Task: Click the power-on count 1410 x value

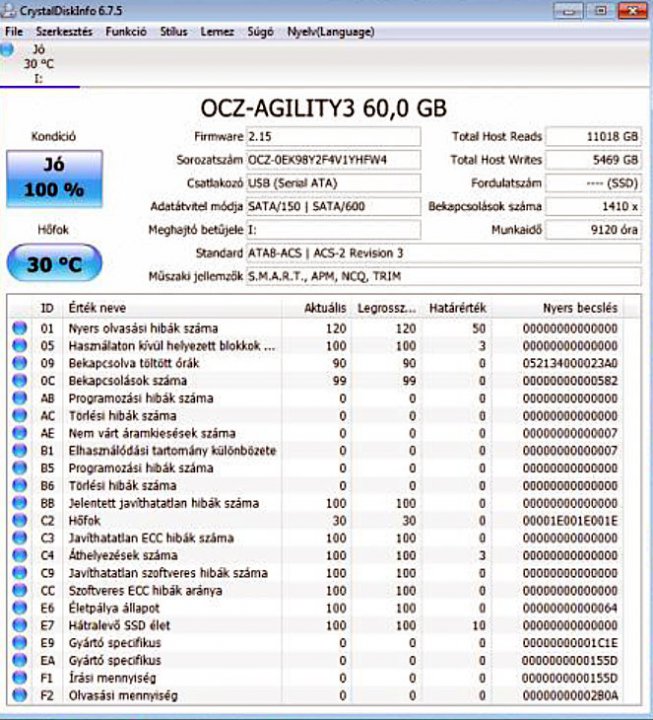Action: [593, 206]
